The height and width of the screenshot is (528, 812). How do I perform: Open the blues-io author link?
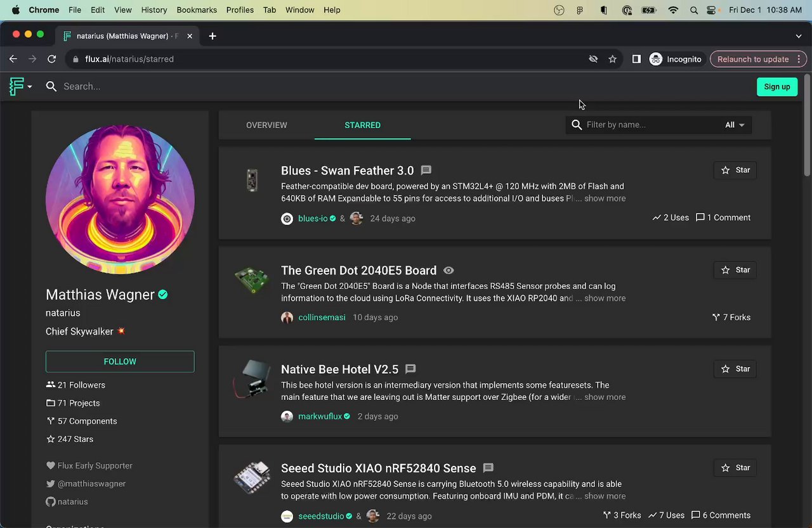click(313, 218)
